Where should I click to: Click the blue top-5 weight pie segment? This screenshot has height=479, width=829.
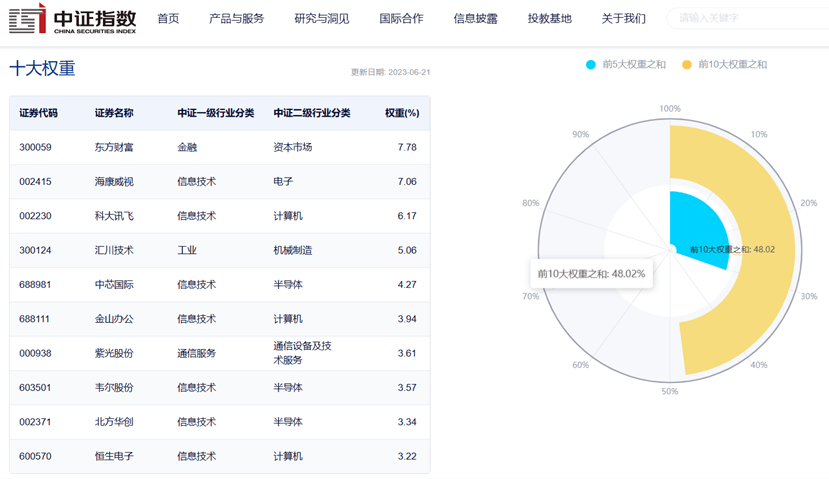point(695,227)
